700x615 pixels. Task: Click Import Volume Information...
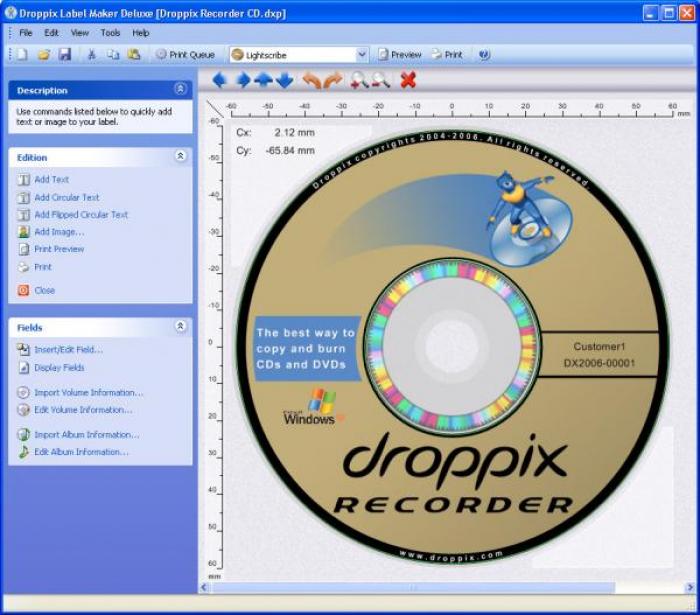89,393
